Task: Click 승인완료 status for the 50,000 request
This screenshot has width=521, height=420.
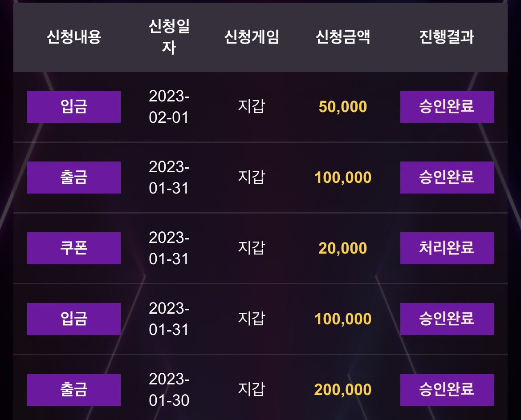Action: tap(447, 107)
